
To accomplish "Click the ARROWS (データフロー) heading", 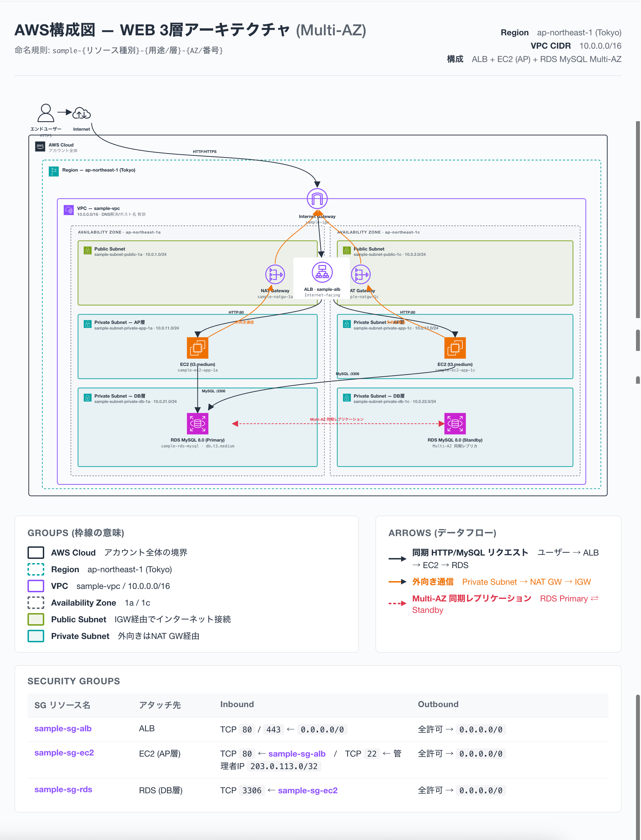I will pos(442,533).
